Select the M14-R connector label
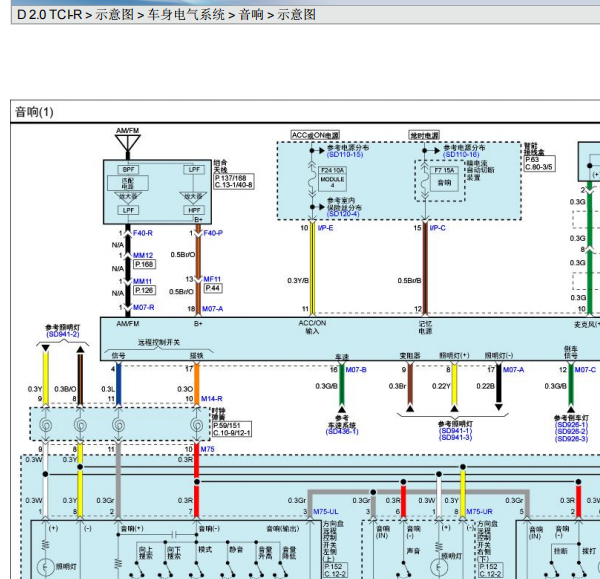This screenshot has width=600, height=579. (x=212, y=399)
